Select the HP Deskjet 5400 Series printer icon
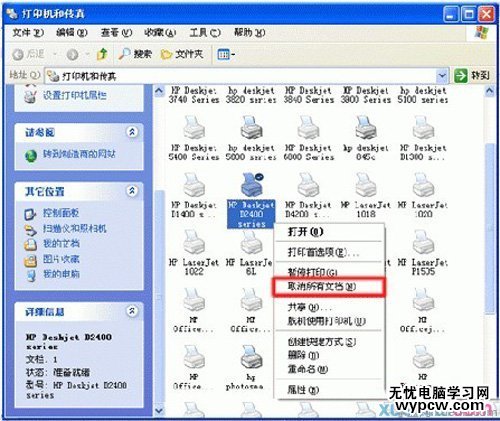The image size is (500, 421). (194, 128)
